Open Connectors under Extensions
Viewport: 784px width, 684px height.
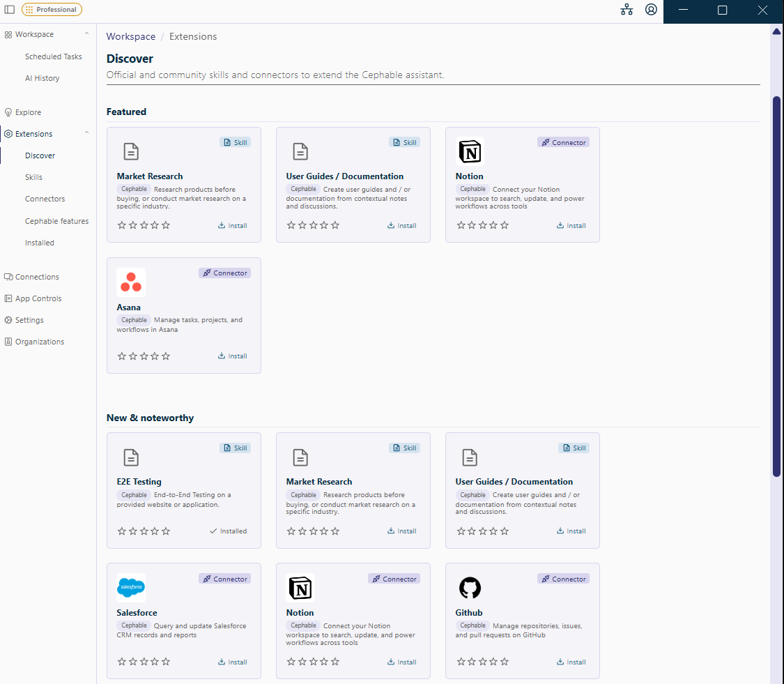[x=45, y=199]
